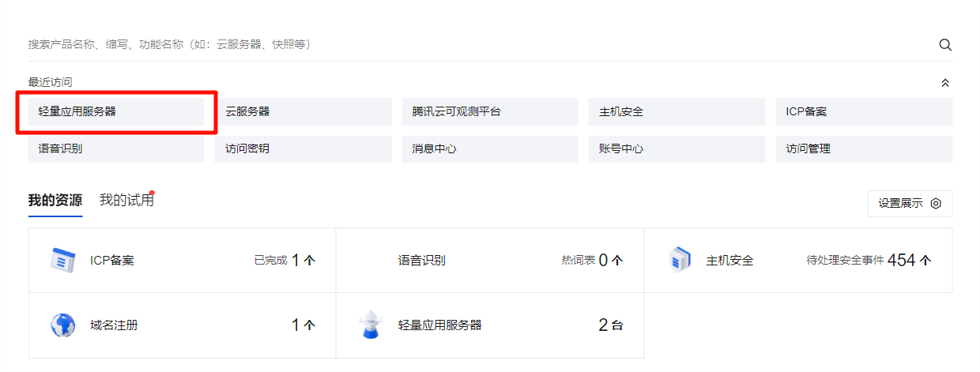Image resolution: width=980 pixels, height=372 pixels.
Task: Open the 语音识别 resource card
Action: tap(490, 260)
